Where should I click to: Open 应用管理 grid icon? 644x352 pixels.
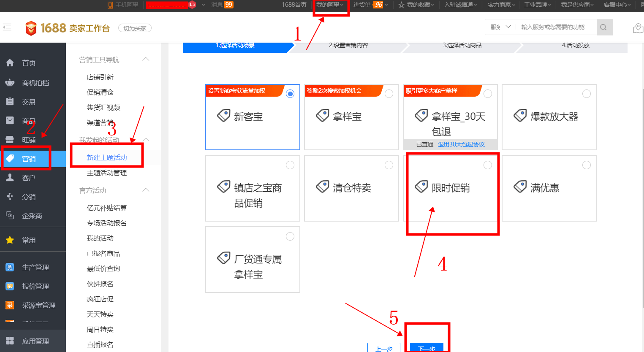click(10, 341)
